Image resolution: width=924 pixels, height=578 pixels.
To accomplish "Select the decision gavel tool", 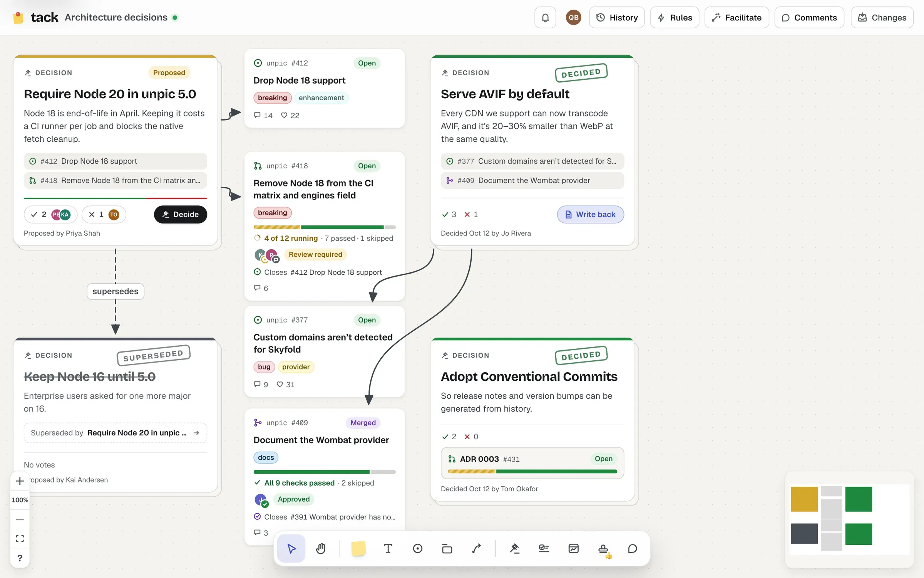I will [x=515, y=548].
